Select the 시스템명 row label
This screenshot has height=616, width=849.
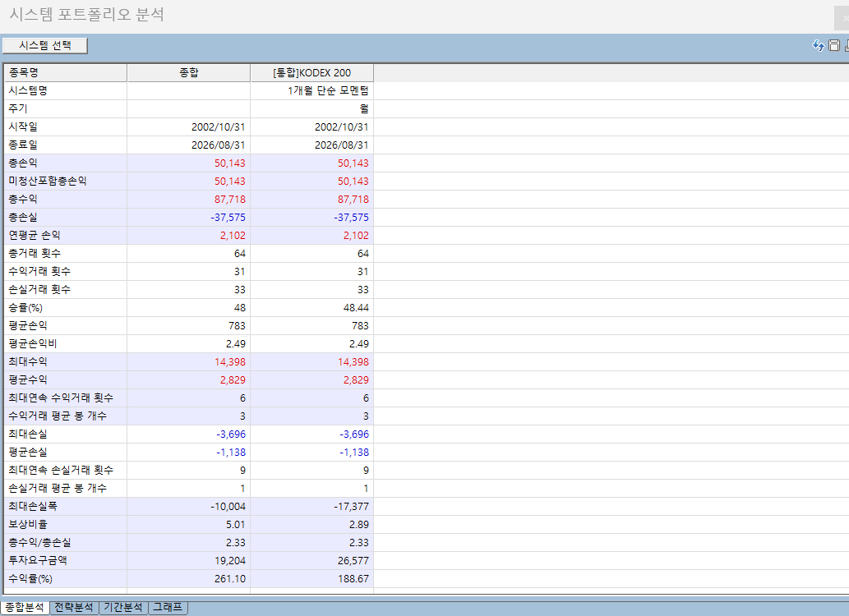coord(28,91)
